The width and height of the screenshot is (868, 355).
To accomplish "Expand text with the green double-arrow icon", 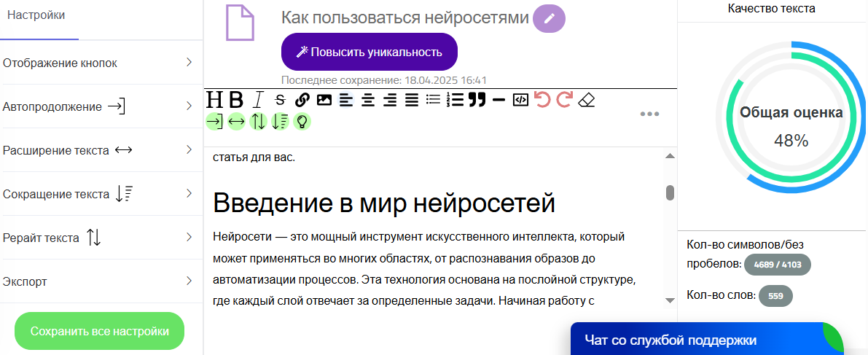I will [236, 121].
